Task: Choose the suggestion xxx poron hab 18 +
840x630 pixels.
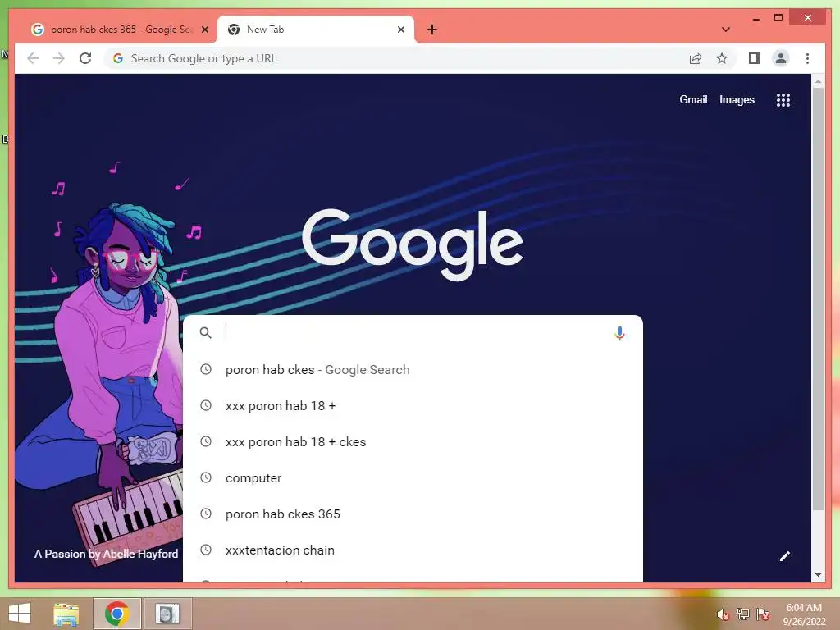Action: tap(413, 405)
